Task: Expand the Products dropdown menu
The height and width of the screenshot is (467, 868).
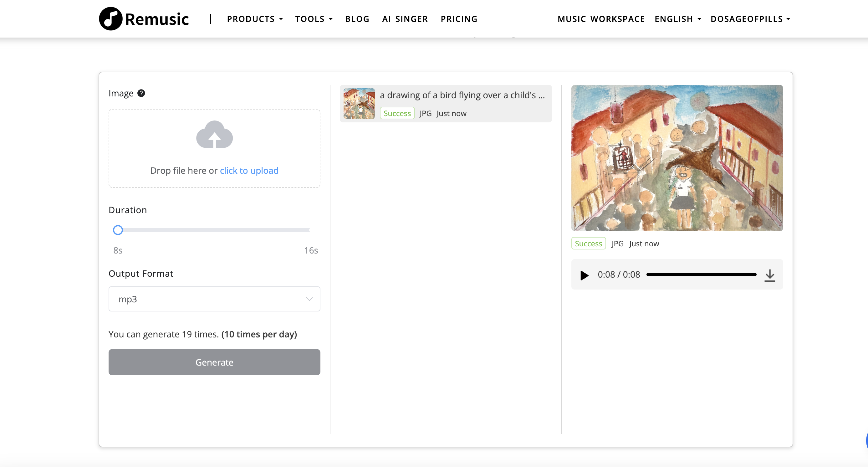Action: (254, 19)
